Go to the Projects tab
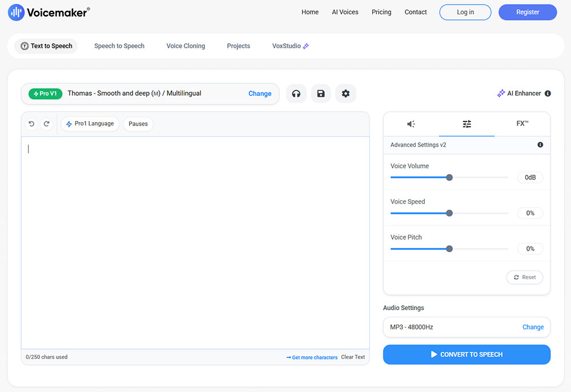The image size is (571, 392). (x=239, y=46)
